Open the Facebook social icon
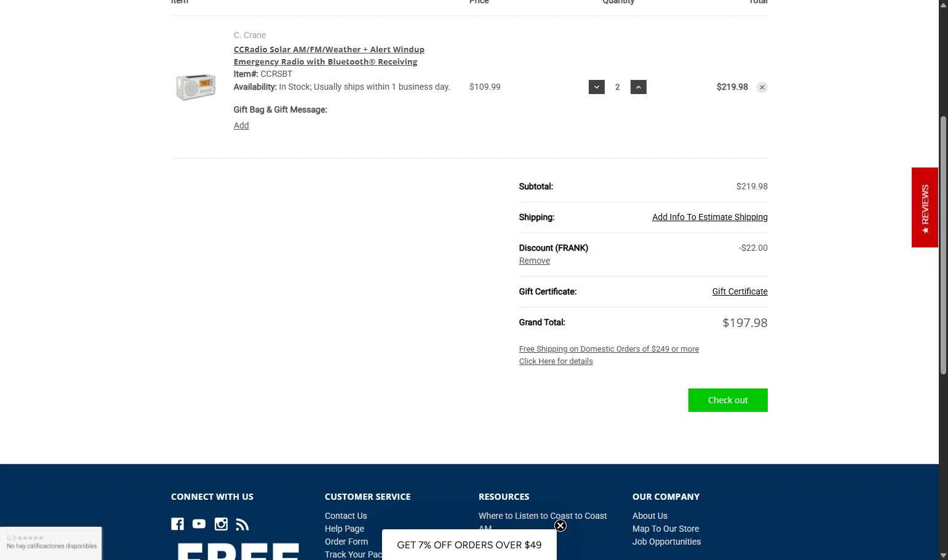 click(177, 524)
